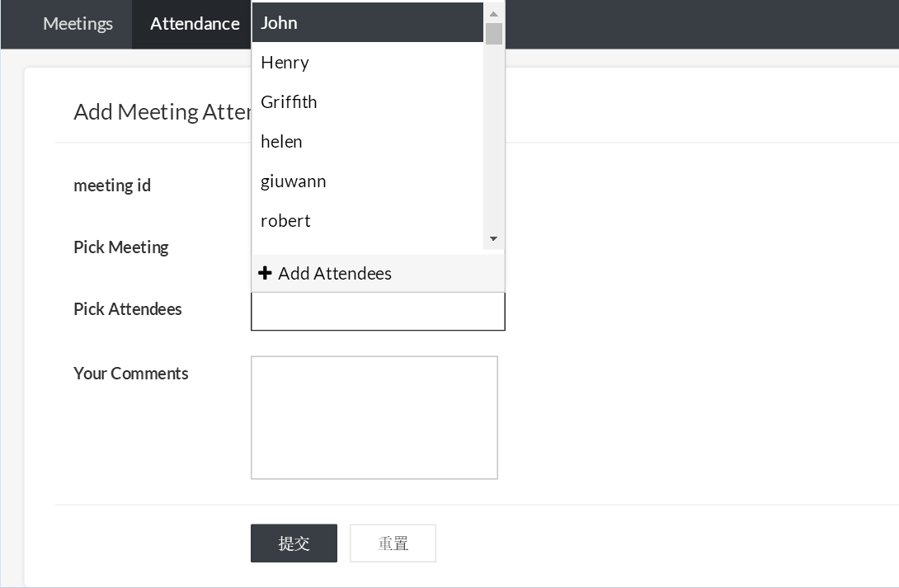Click the plus icon beside Add Attendees
The height and width of the screenshot is (588, 899).
tap(265, 273)
